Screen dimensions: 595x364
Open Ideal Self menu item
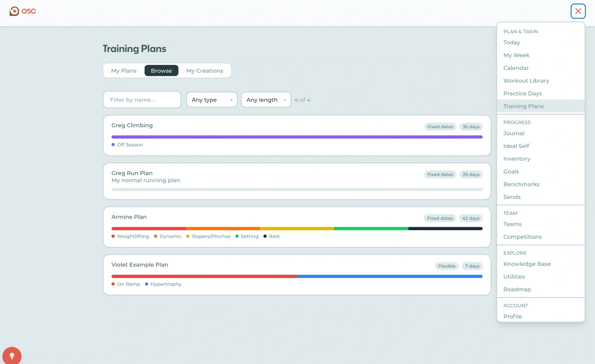click(x=541, y=146)
